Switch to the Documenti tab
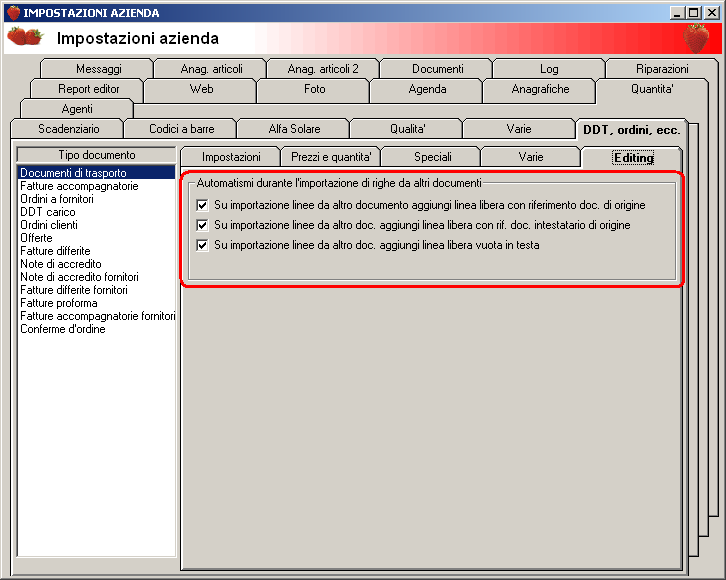726x580 pixels. pyautogui.click(x=437, y=69)
